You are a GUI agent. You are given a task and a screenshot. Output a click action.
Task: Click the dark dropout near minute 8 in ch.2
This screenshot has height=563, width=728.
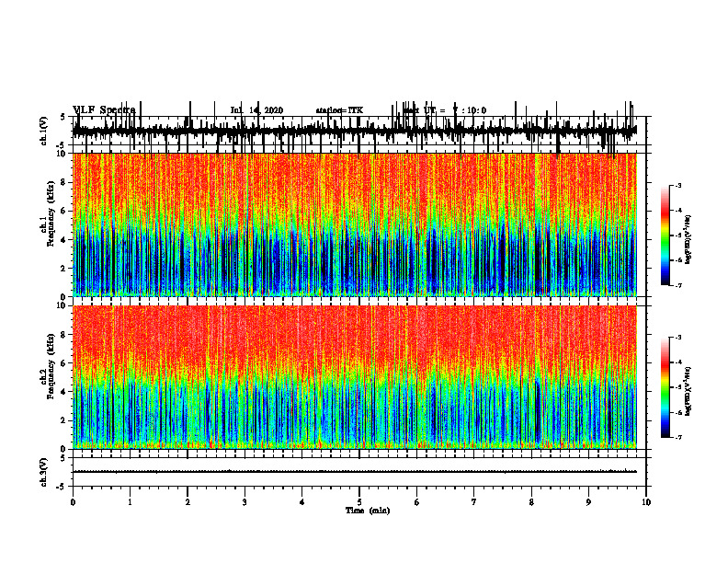coord(538,411)
